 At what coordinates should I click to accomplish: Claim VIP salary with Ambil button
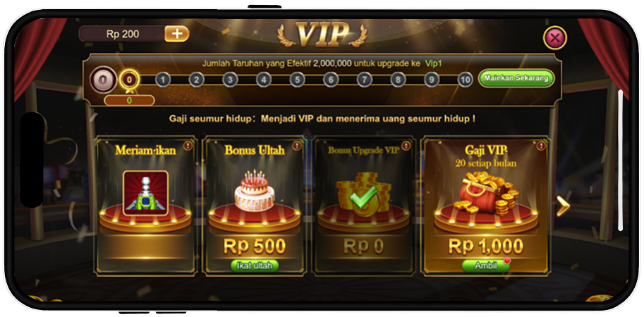pos(486,266)
